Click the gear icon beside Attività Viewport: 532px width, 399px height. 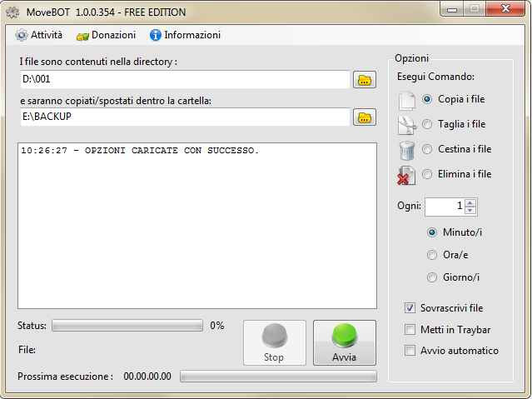click(x=22, y=35)
